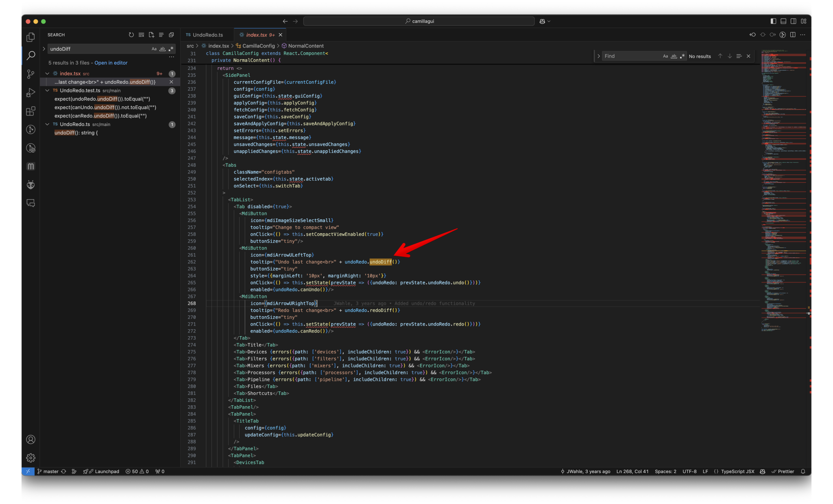Open the Run and Debug view

click(31, 93)
